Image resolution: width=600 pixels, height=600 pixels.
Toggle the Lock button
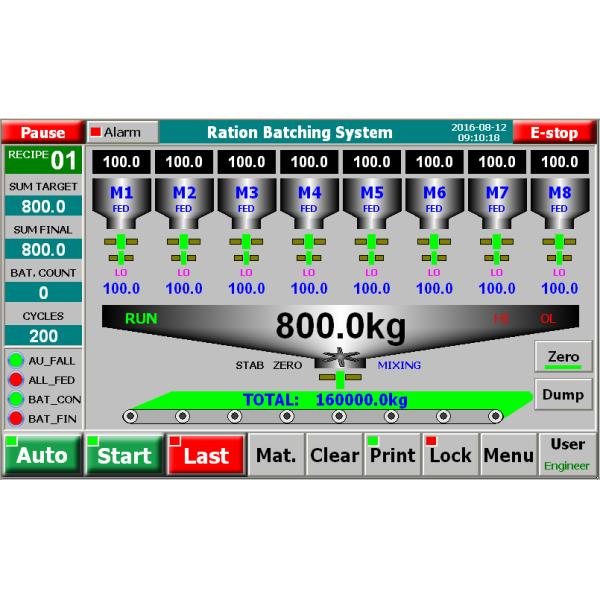449,455
